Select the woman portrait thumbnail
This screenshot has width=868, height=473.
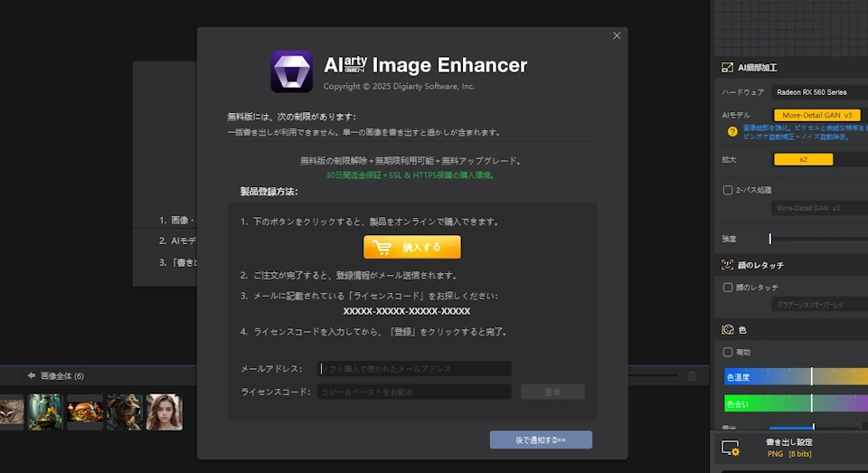[x=165, y=412]
